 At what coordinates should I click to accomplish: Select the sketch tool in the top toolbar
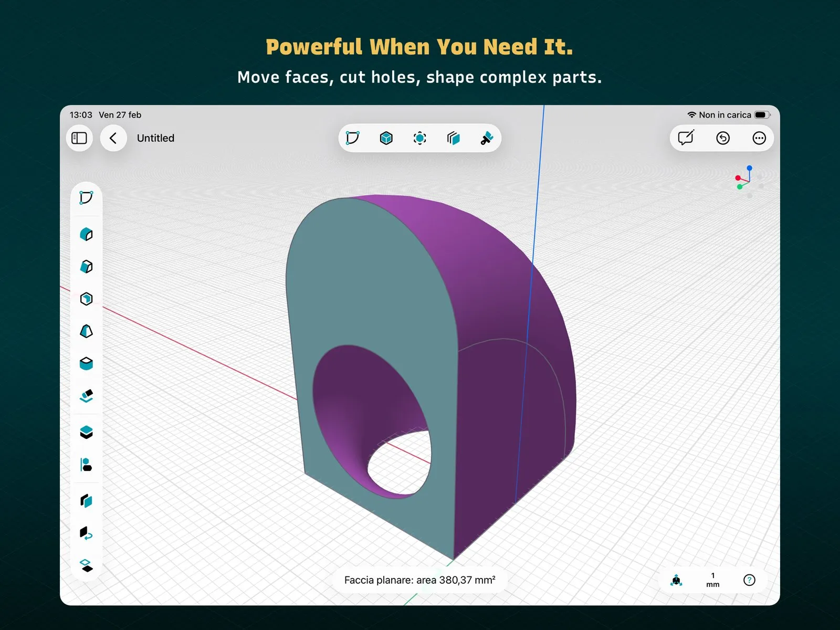(x=353, y=138)
